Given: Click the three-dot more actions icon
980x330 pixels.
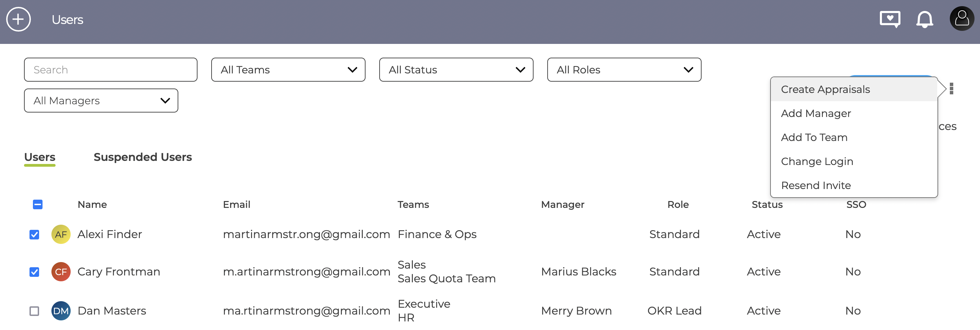Looking at the screenshot, I should [x=952, y=89].
